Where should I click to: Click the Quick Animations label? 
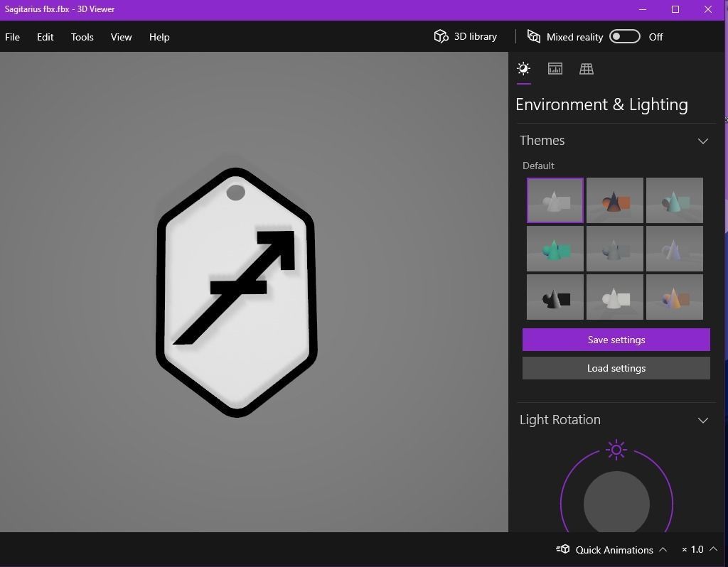[614, 550]
